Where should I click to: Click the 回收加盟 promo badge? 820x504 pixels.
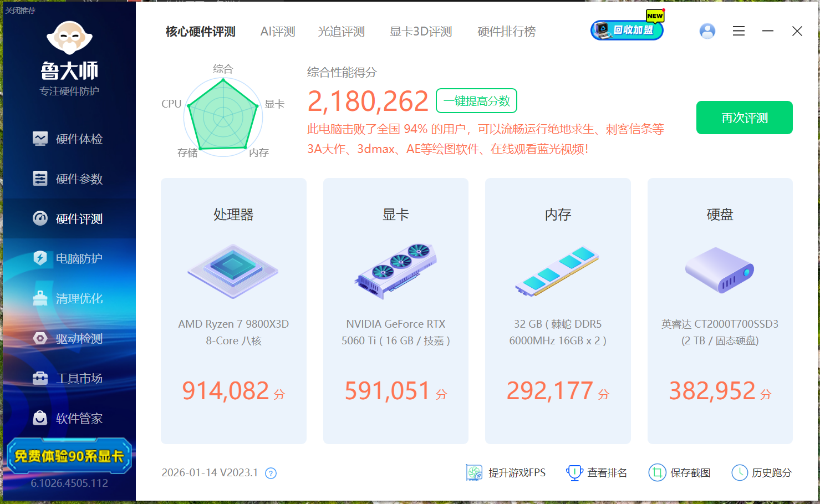627,30
